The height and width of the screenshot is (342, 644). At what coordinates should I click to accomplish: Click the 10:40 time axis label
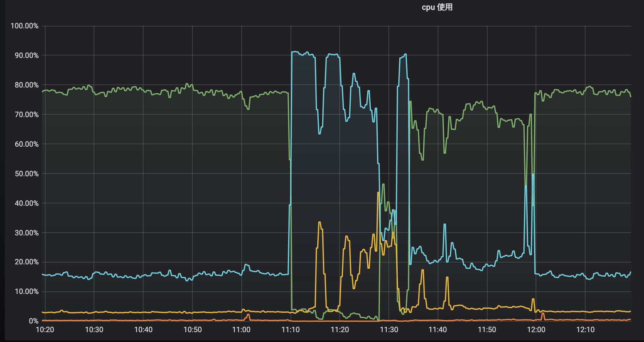pyautogui.click(x=143, y=330)
